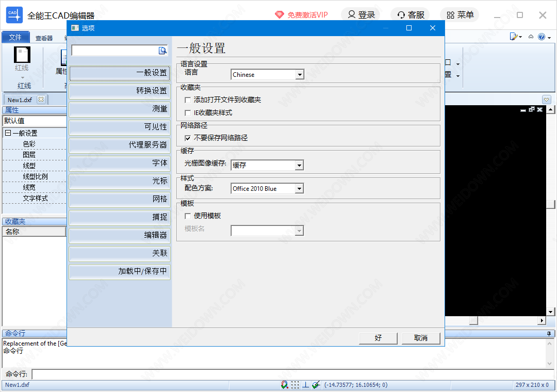Screen dimensions: 557x392
Task: Select 线型比例 in properties tree
Action: click(35, 176)
